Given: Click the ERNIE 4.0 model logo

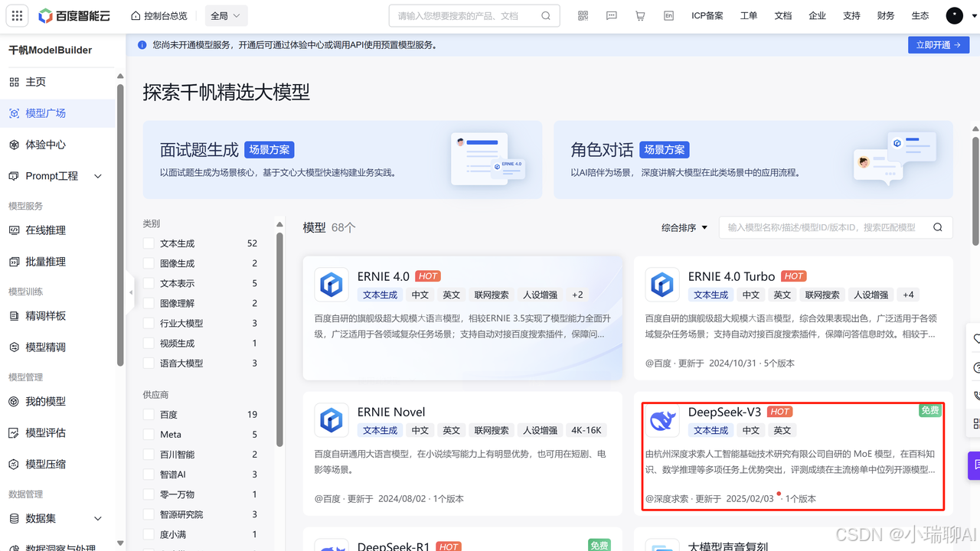Looking at the screenshot, I should pos(332,285).
